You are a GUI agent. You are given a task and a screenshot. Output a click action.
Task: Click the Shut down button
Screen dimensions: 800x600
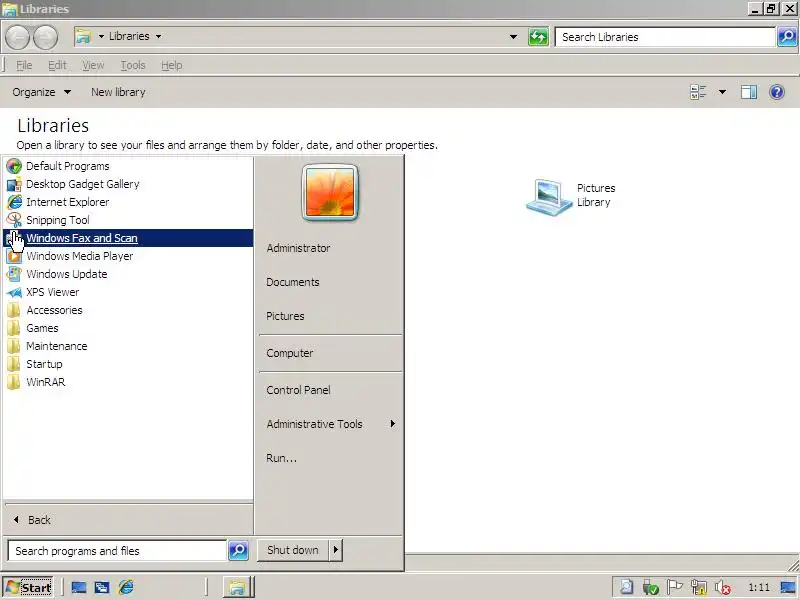293,550
